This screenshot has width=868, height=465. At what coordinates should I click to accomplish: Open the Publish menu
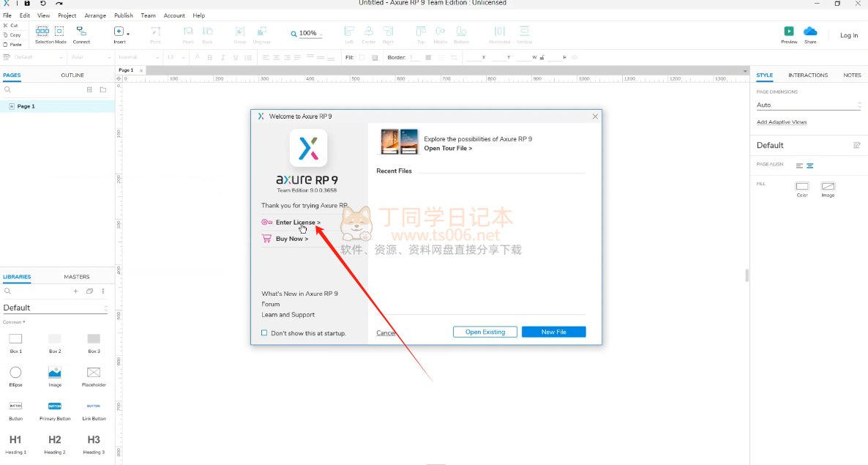coord(124,15)
